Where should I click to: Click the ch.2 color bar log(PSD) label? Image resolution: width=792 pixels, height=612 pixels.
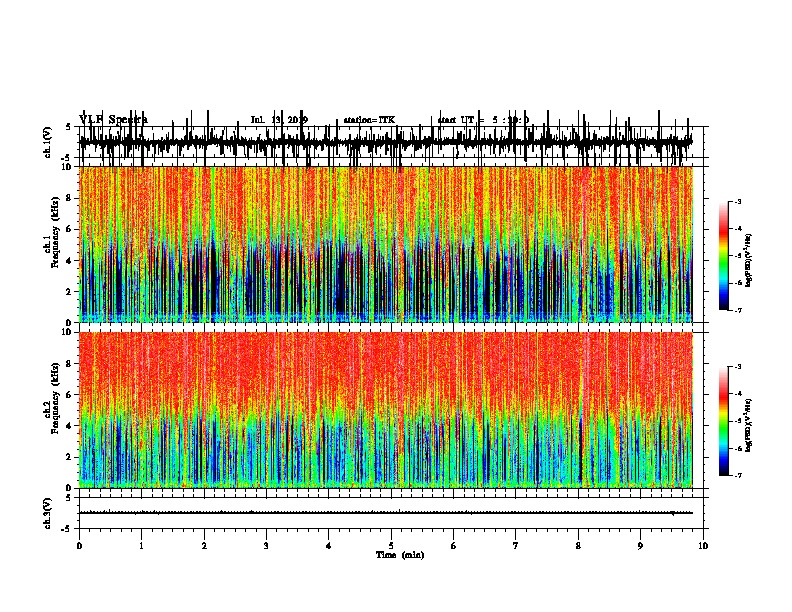click(x=749, y=425)
